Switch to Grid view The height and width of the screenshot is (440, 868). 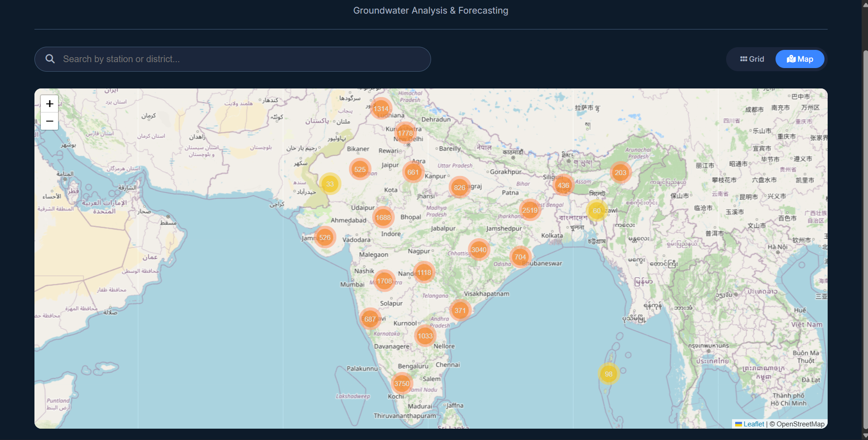[752, 59]
